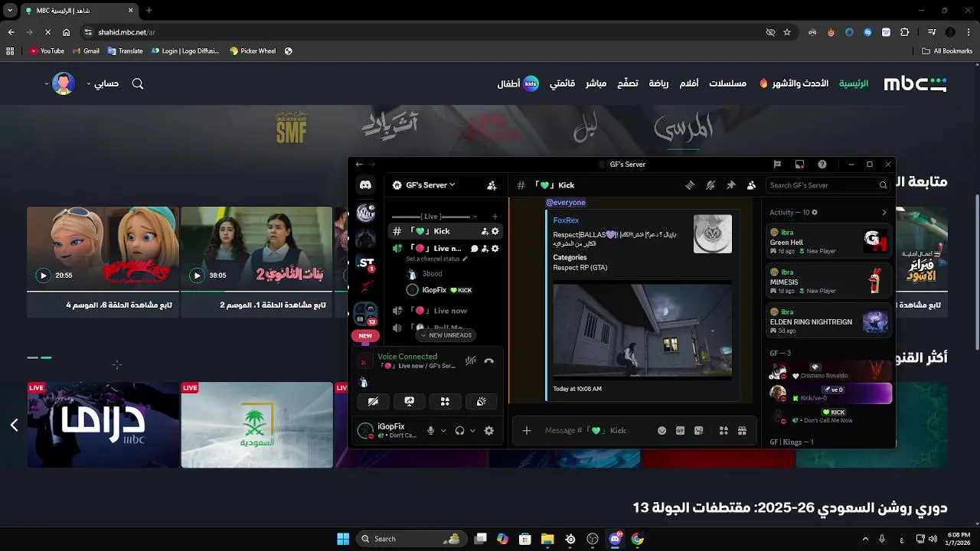The image size is (980, 551).
Task: Play the بنات الثانوي 2 video thumbnail
Action: click(256, 249)
